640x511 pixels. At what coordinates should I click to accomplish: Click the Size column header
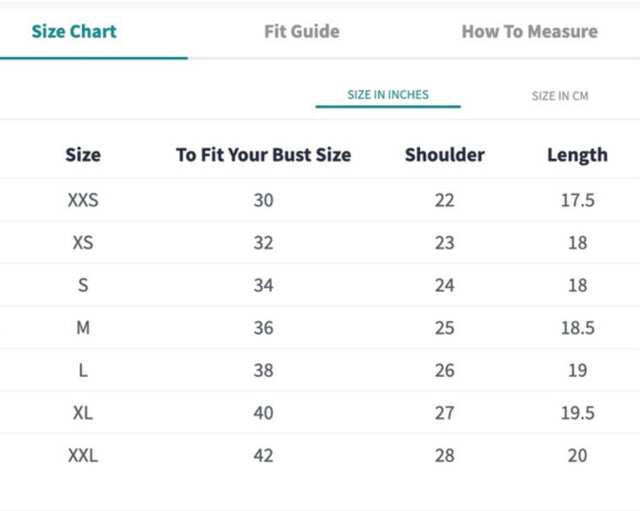pos(83,155)
